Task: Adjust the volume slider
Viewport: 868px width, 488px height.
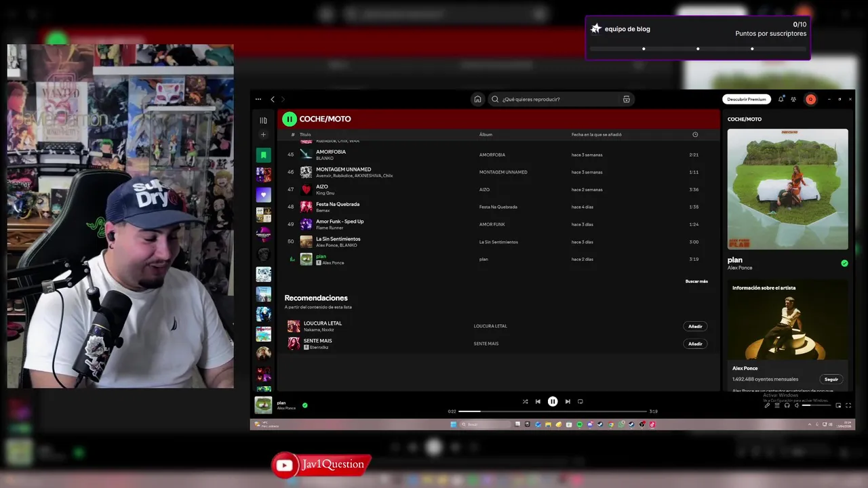Action: 816,405
